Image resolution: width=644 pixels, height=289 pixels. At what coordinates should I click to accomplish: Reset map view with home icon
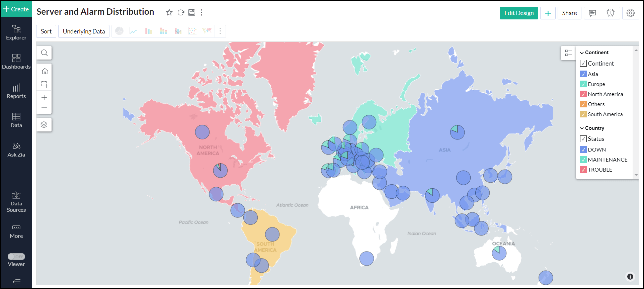[x=45, y=71]
